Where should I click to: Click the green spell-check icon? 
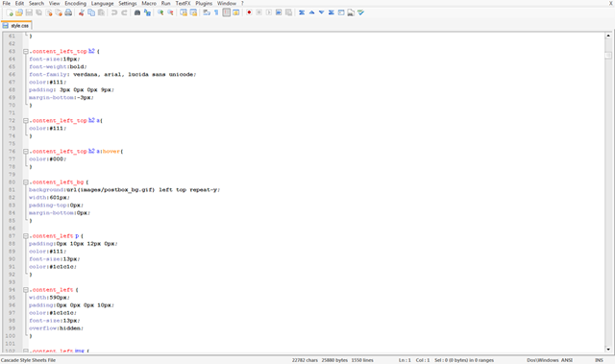(x=361, y=12)
